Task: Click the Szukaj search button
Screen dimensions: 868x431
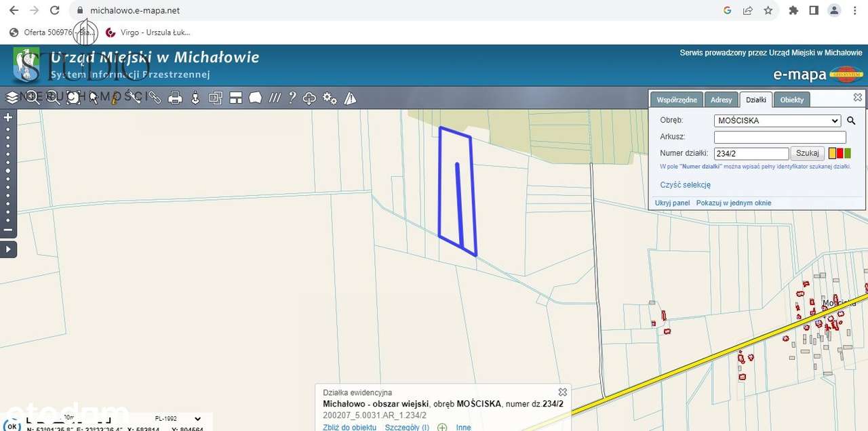Action: tap(808, 153)
